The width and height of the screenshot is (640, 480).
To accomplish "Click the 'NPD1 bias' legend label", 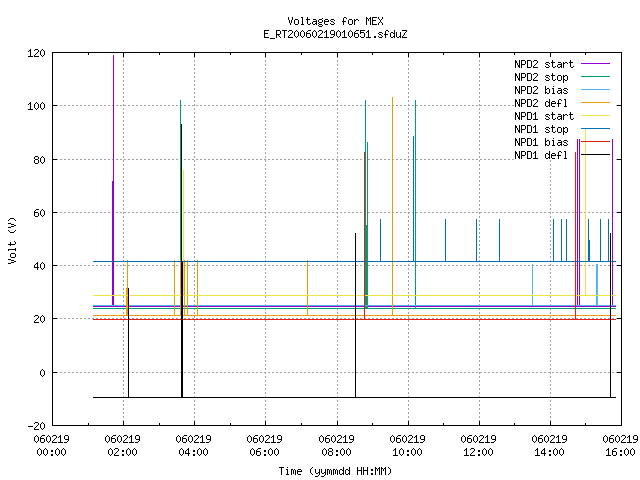I will tap(541, 142).
